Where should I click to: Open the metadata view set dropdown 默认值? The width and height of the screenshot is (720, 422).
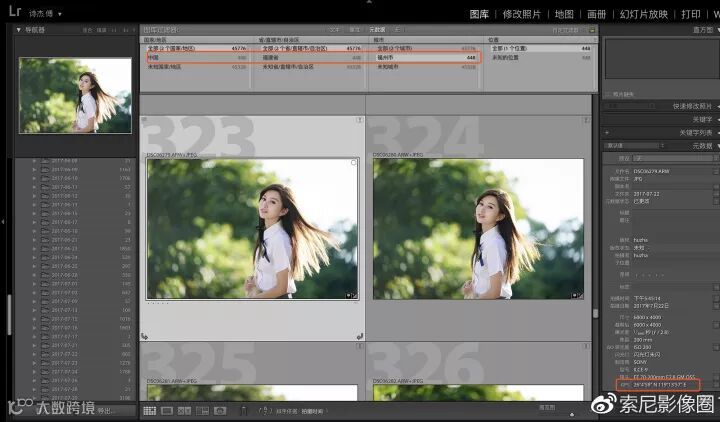click(x=635, y=146)
